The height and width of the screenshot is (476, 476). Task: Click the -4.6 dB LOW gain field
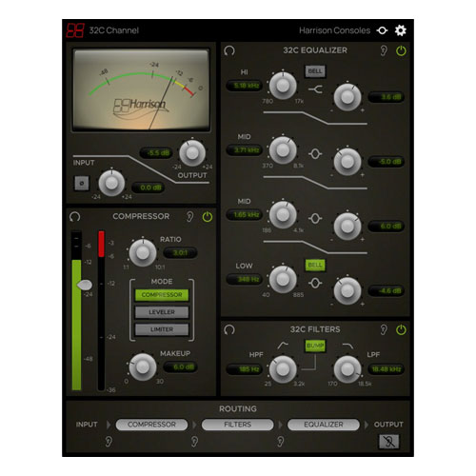pos(387,291)
